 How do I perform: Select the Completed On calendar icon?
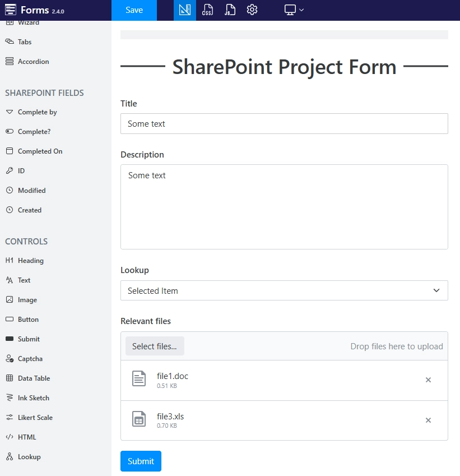coord(10,151)
